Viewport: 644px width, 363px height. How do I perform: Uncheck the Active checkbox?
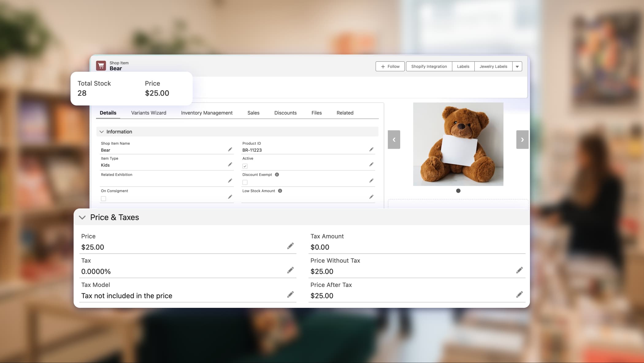click(x=245, y=166)
